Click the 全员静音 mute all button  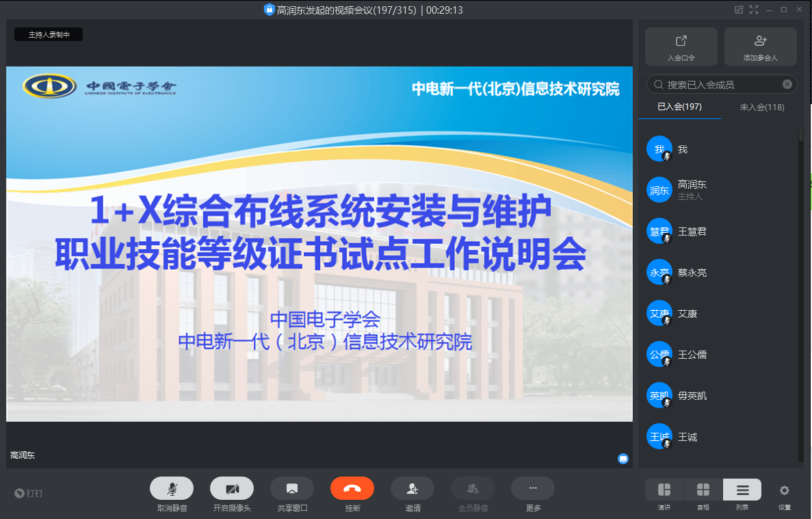tap(472, 488)
